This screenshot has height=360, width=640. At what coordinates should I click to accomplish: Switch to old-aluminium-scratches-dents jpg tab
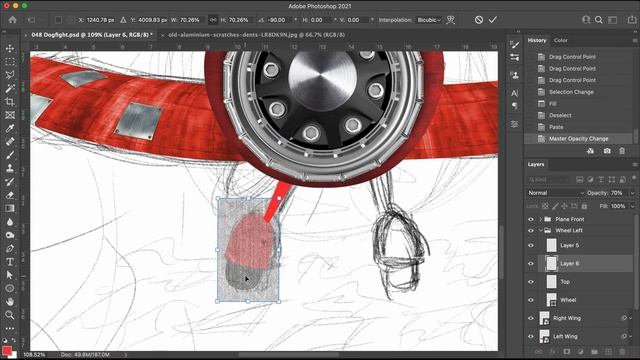click(256, 35)
